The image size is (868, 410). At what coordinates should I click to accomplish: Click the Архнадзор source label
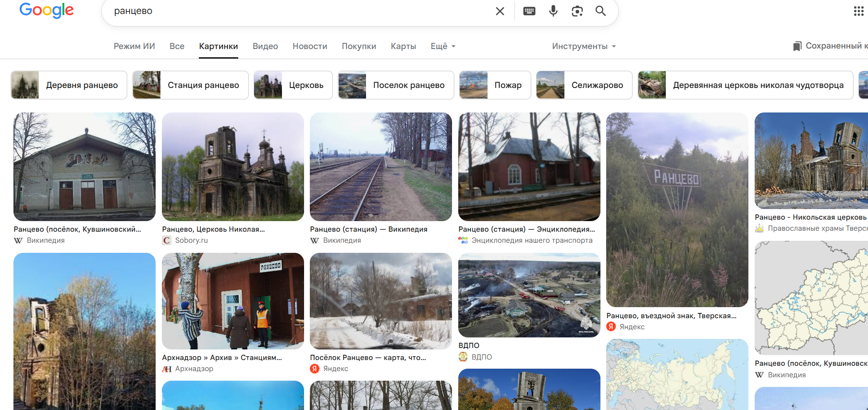click(194, 369)
